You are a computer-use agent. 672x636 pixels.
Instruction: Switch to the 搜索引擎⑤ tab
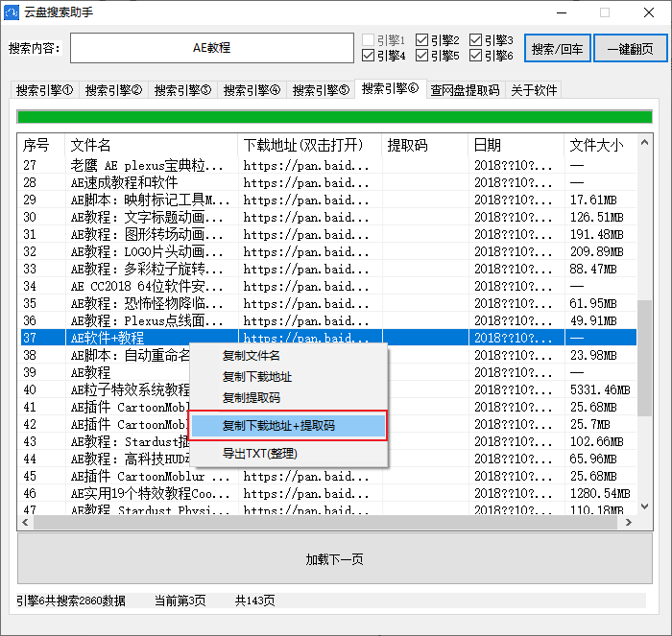point(321,90)
